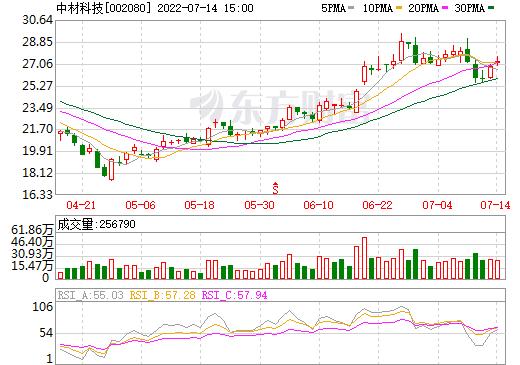Select the 06-10 date label
Screen dimensions: 520x365
pos(318,205)
